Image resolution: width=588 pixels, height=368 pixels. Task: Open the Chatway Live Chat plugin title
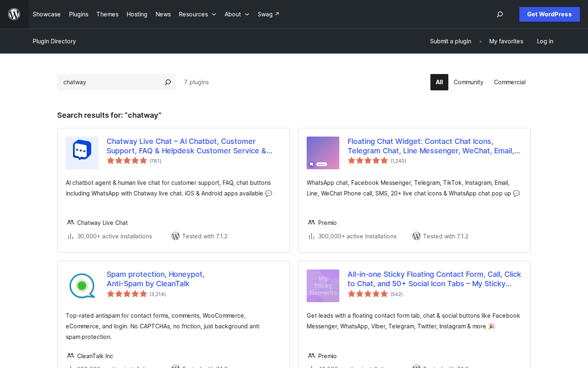pos(189,146)
